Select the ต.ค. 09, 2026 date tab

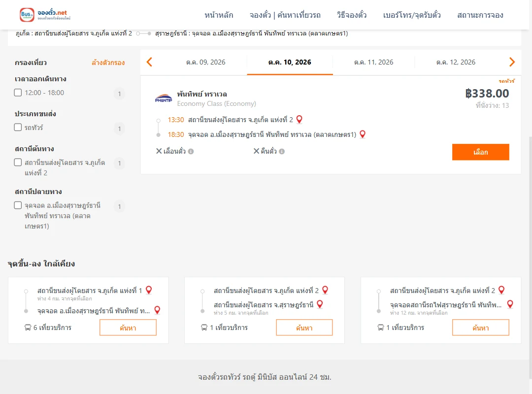205,62
